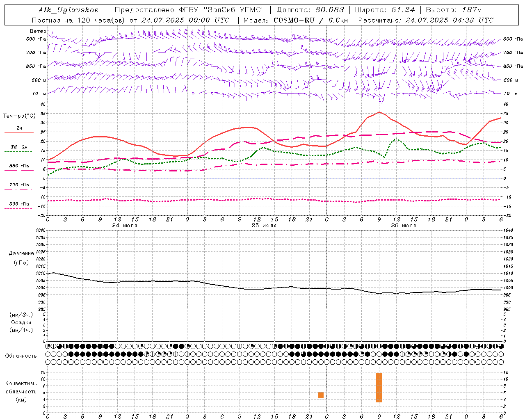Viewport: 525px width, 420px height.
Task: Click the Конвективн. label
Action: [x=21, y=383]
